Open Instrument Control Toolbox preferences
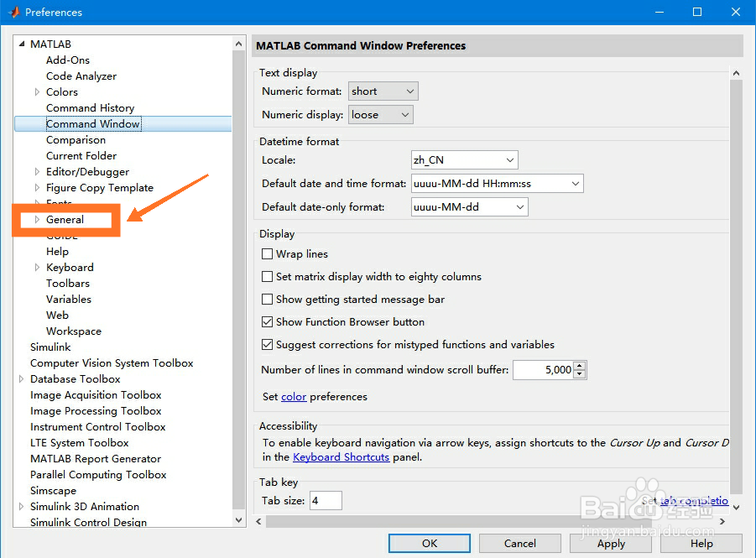 98,426
